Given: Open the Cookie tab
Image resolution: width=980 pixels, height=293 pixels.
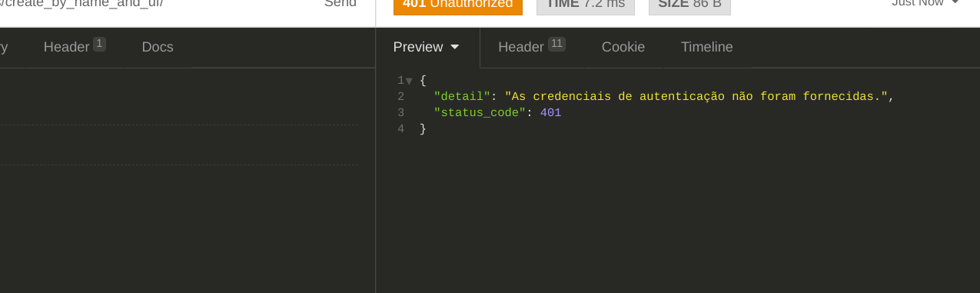Looking at the screenshot, I should (x=623, y=47).
